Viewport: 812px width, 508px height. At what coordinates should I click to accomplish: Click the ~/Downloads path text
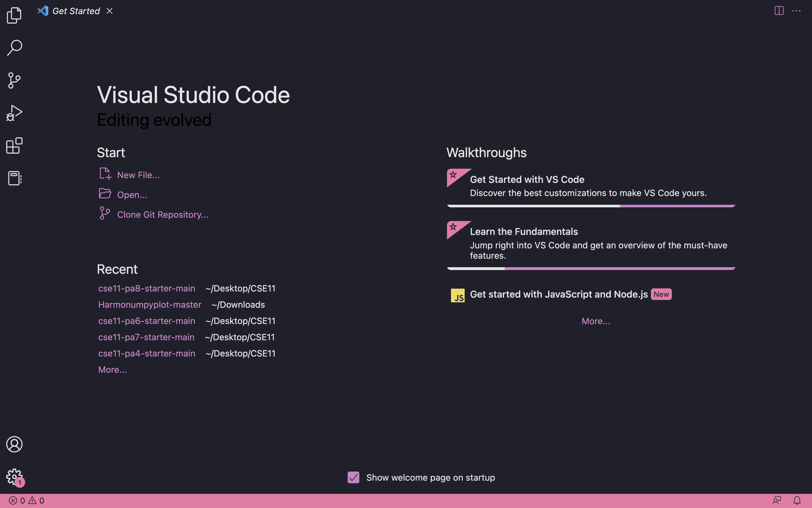click(238, 304)
